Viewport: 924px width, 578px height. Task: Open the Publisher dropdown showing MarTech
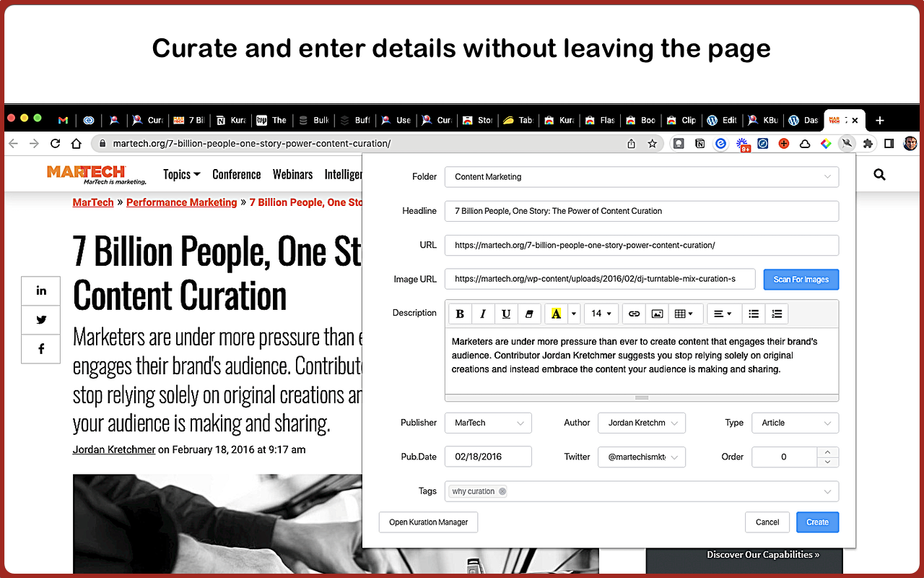pos(488,423)
